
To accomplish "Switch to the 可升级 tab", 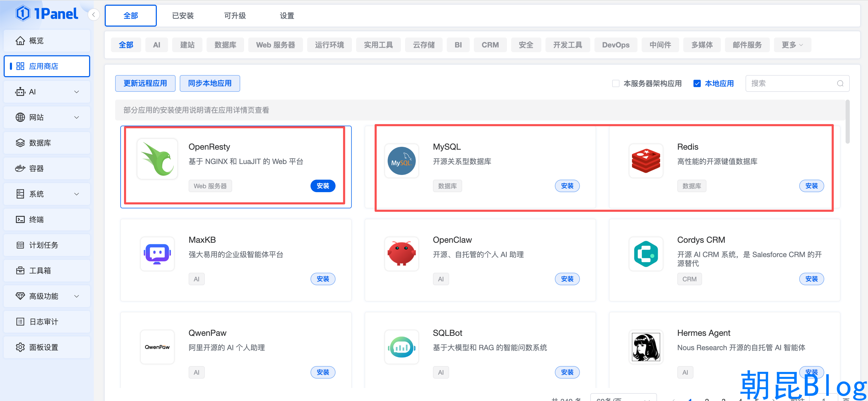I will click(x=235, y=16).
